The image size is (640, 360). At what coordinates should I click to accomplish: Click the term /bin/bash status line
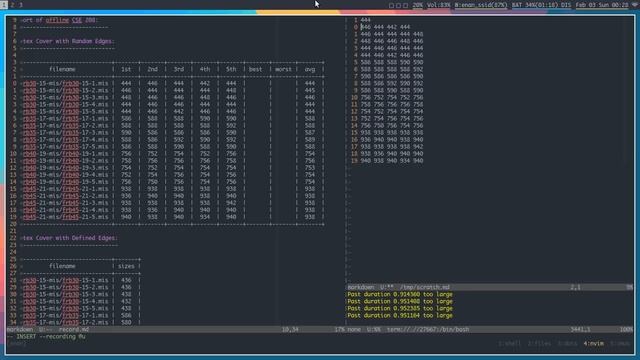point(490,329)
